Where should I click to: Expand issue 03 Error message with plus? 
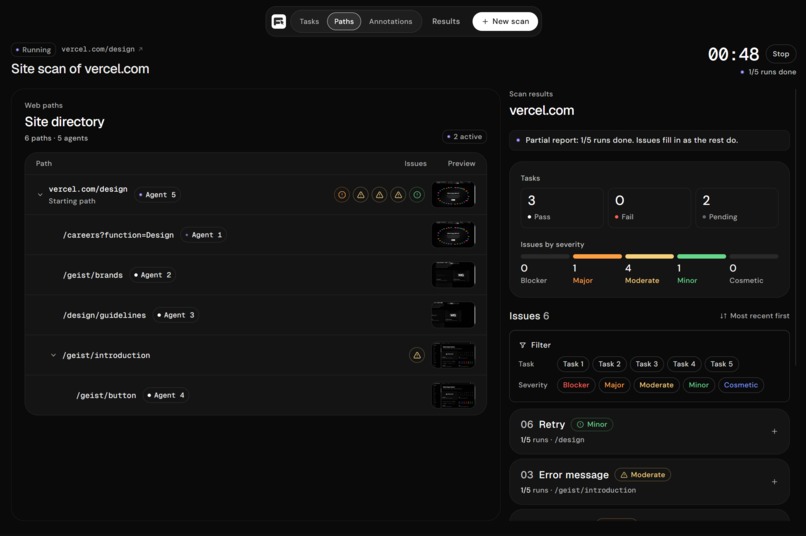coord(774,482)
